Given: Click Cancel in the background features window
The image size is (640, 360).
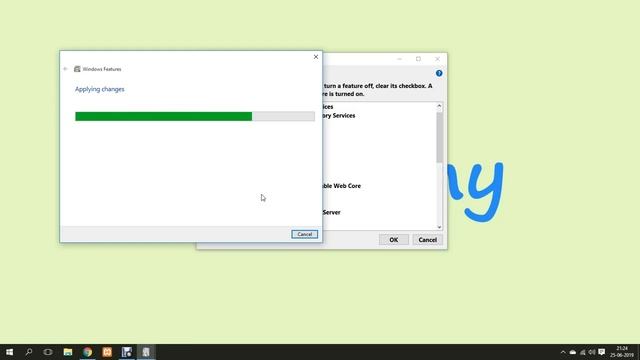Looking at the screenshot, I should tap(427, 240).
